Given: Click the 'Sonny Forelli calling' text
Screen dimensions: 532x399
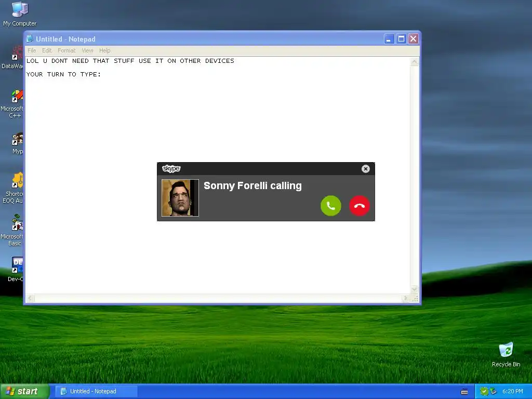Looking at the screenshot, I should click(252, 185).
